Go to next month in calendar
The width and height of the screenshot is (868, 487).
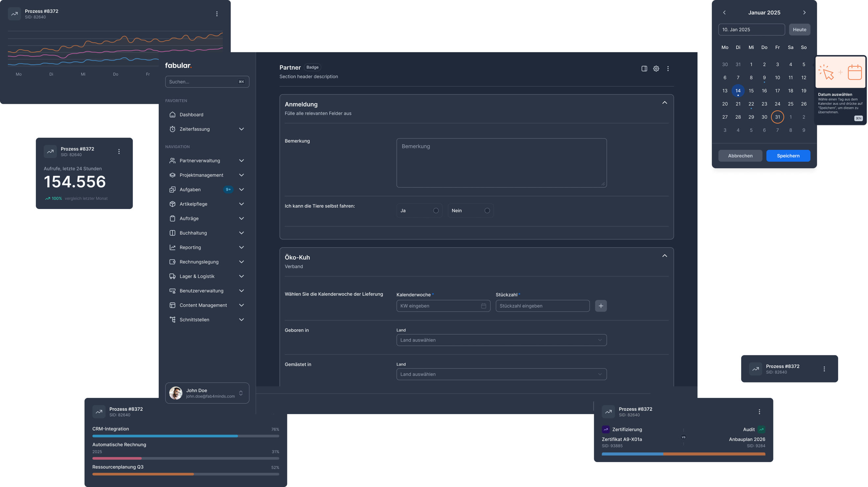pos(804,12)
